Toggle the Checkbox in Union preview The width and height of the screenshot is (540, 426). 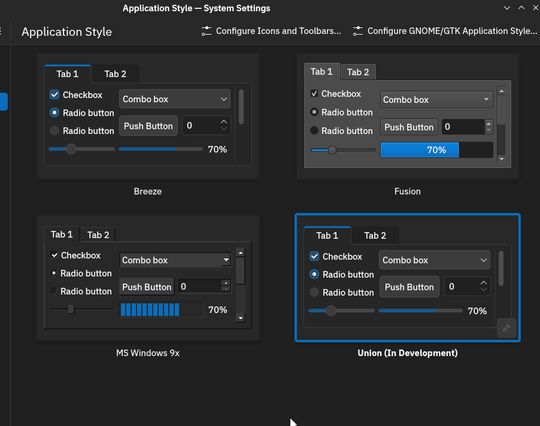pyautogui.click(x=314, y=256)
